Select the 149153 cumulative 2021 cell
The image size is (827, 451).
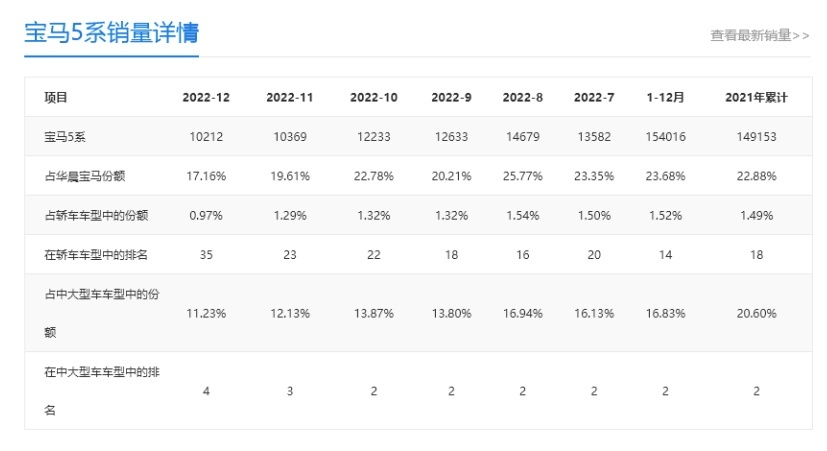coord(756,137)
